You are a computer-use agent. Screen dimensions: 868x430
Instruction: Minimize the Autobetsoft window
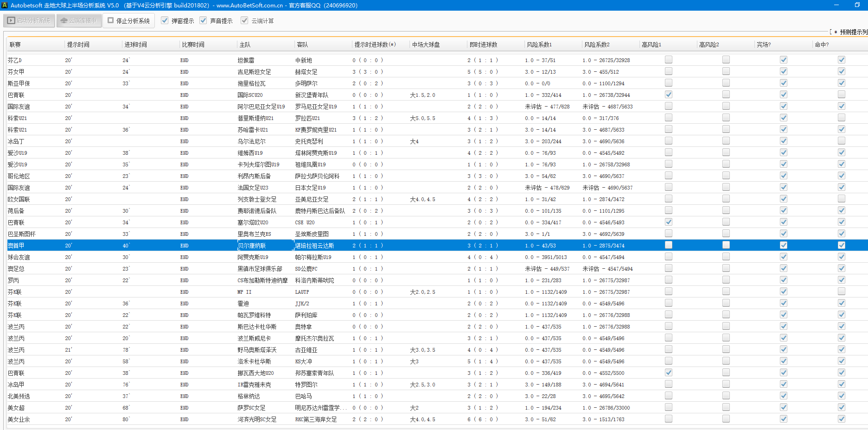(x=836, y=5)
